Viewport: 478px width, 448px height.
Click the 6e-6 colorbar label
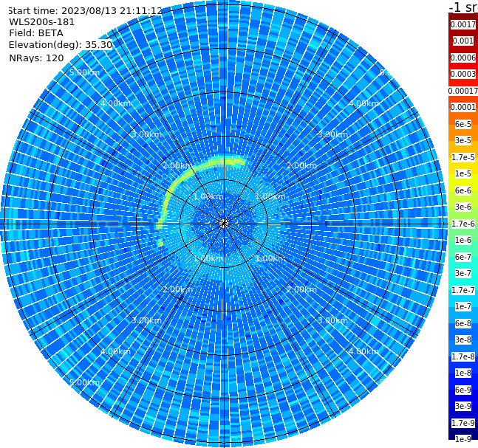(463, 190)
